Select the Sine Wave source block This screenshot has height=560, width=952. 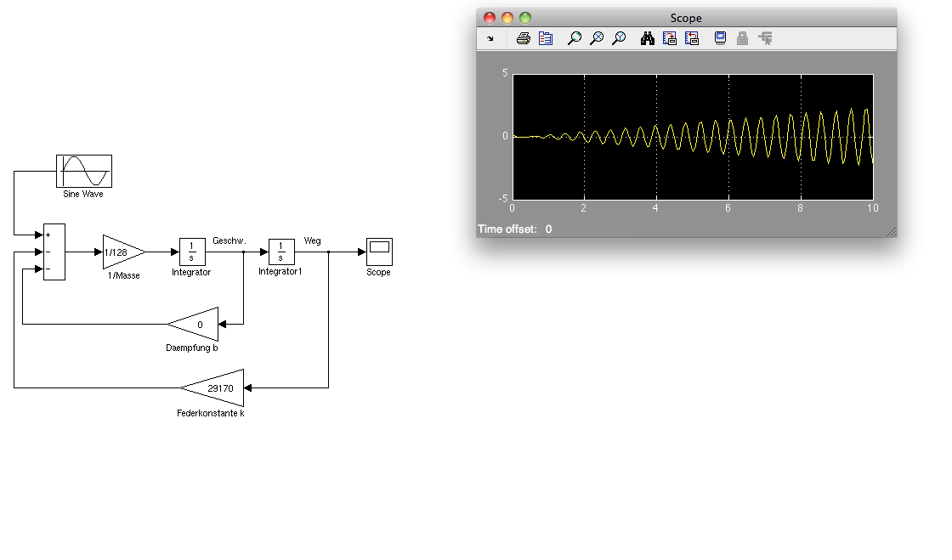(x=84, y=171)
